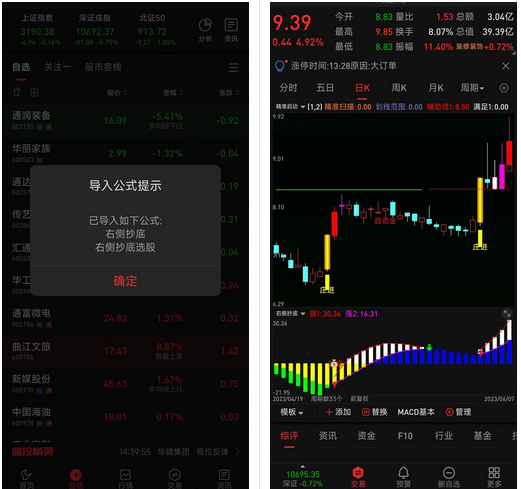Image resolution: width=521 pixels, height=489 pixels.
Task: Select the 日K chart tab
Action: click(x=362, y=88)
